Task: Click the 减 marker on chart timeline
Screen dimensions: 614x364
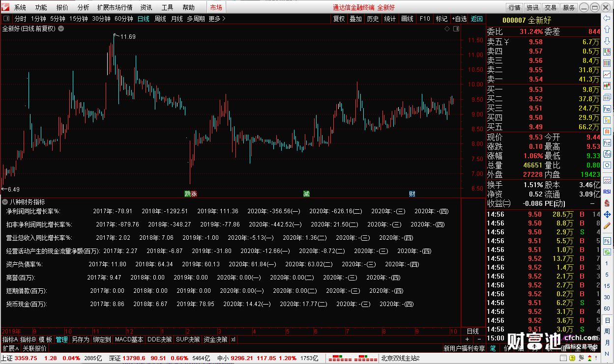Action: [x=306, y=194]
